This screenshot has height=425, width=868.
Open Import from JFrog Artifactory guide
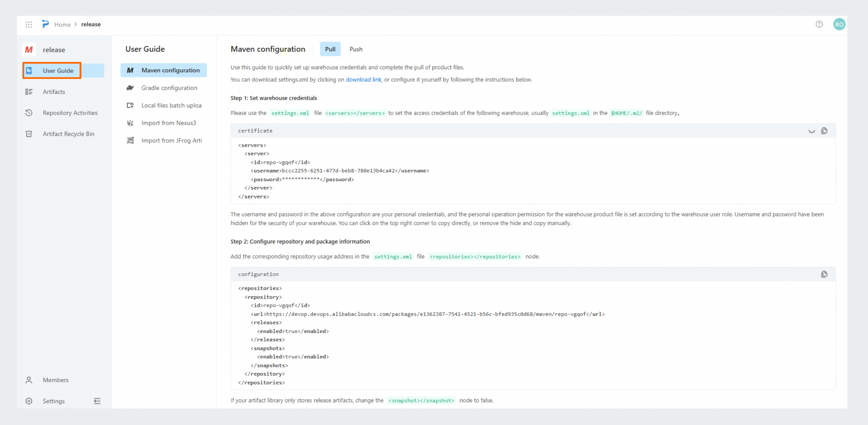(171, 140)
